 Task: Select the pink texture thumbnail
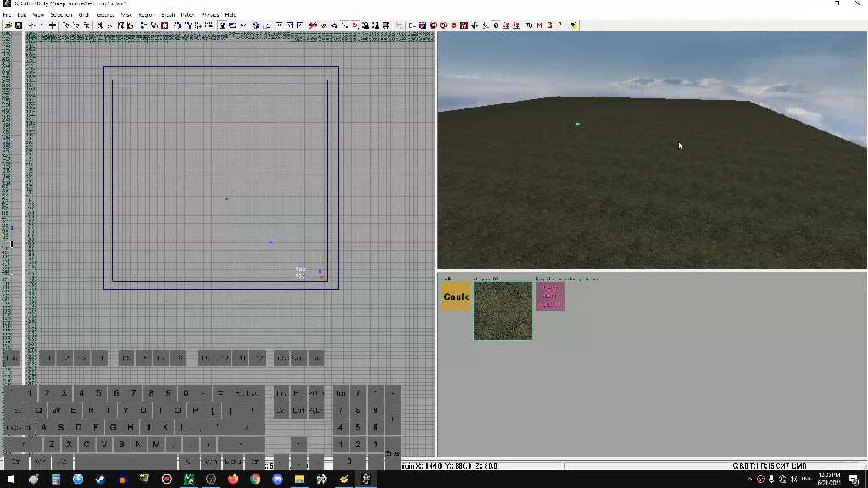550,297
